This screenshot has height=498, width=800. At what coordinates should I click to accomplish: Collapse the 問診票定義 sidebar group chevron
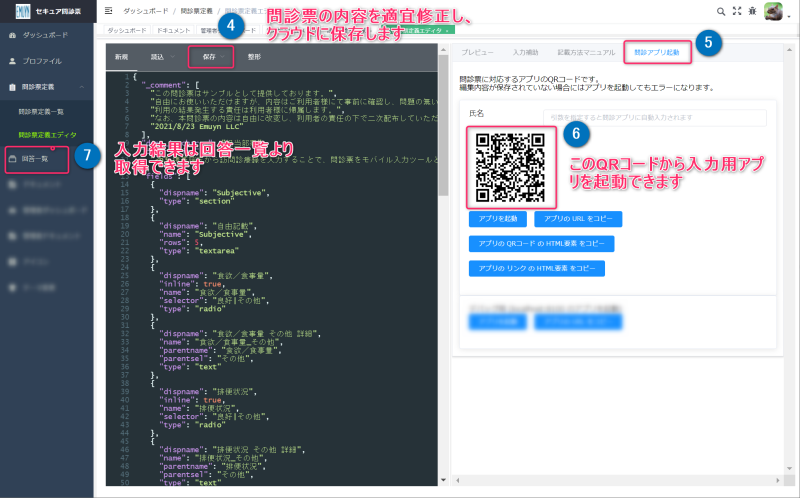pyautogui.click(x=82, y=87)
